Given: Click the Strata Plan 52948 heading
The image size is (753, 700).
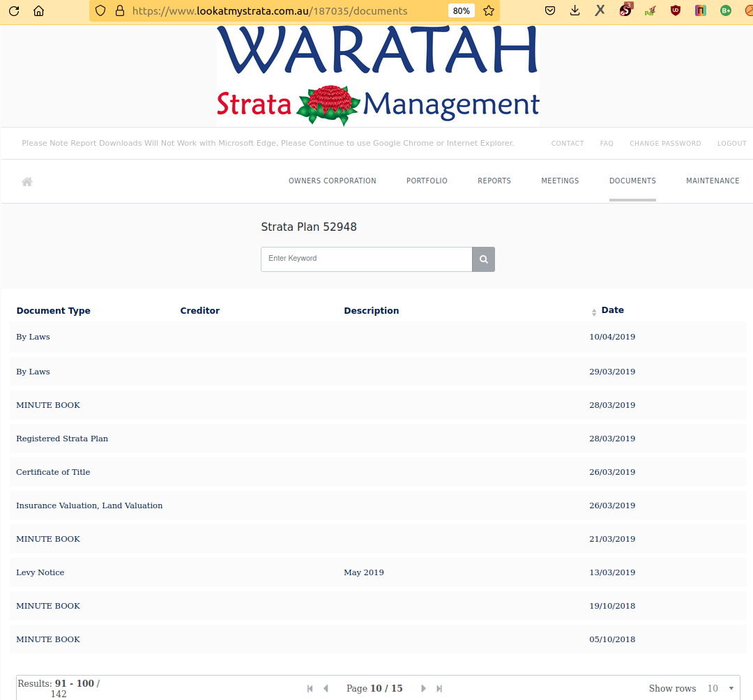Looking at the screenshot, I should 309,227.
